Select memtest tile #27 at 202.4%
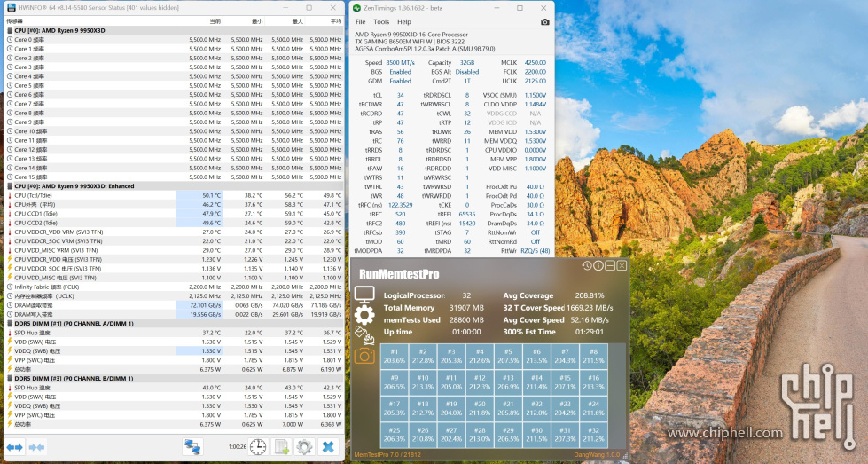 pyautogui.click(x=451, y=435)
